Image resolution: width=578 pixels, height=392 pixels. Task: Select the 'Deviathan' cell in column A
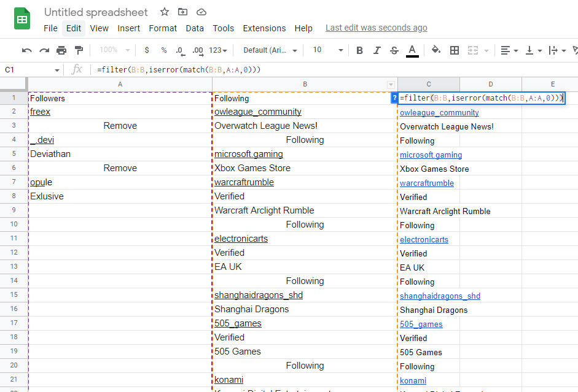click(x=120, y=154)
